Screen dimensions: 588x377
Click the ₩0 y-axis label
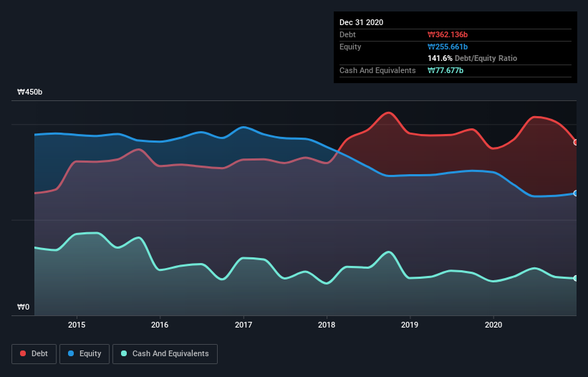click(23, 307)
